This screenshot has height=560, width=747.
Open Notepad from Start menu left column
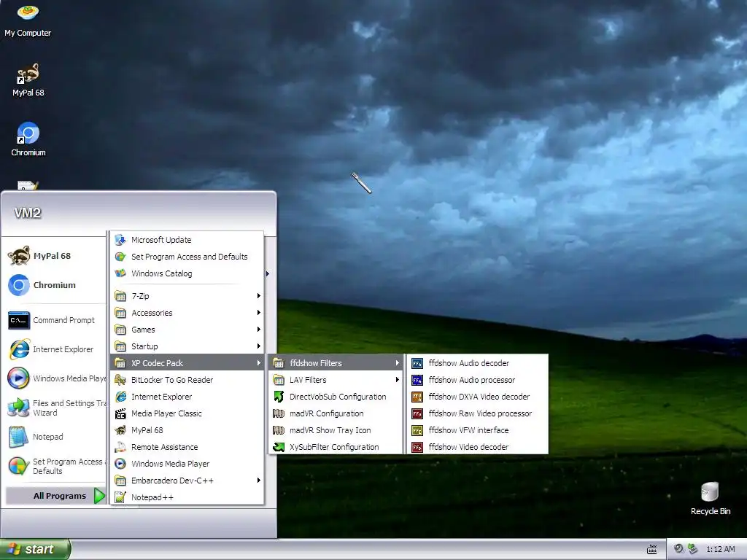56,437
